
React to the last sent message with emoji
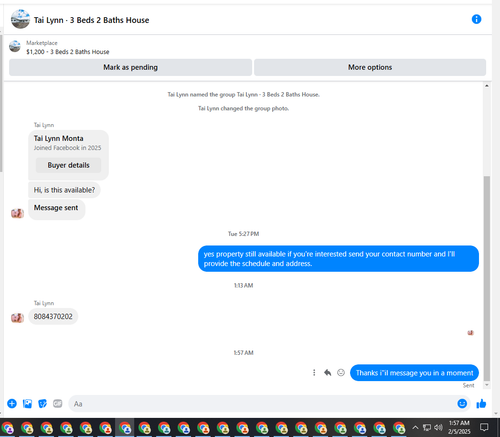tap(341, 372)
